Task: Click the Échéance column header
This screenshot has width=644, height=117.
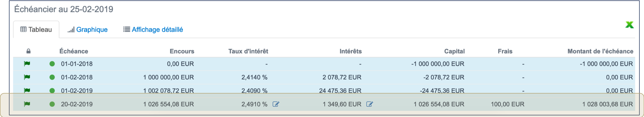Action: point(74,51)
